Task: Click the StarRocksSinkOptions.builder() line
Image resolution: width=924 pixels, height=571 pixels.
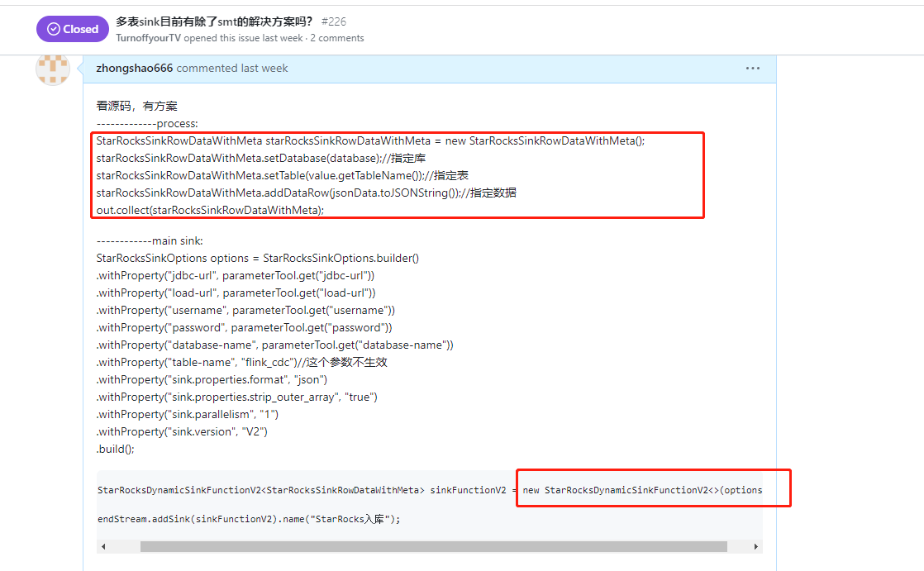Action: point(258,258)
